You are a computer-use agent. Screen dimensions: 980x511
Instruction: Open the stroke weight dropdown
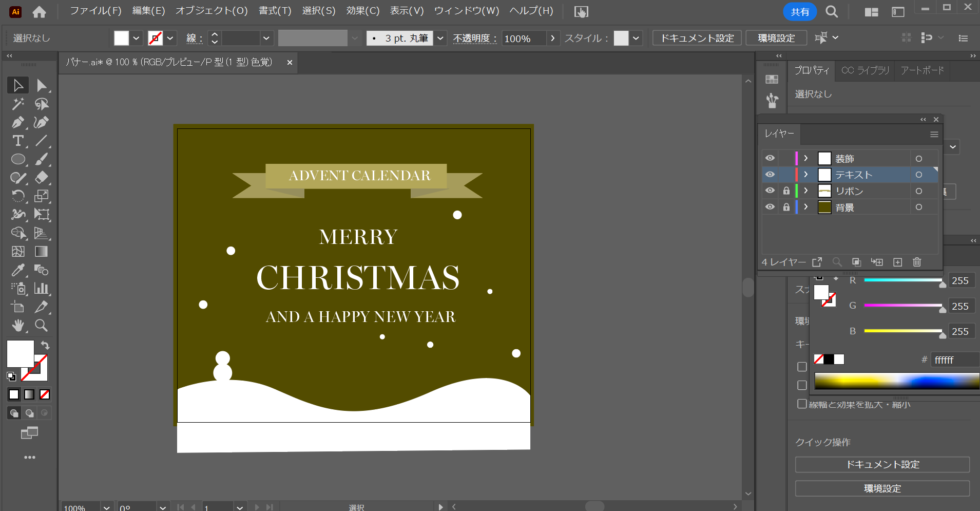[x=267, y=37]
